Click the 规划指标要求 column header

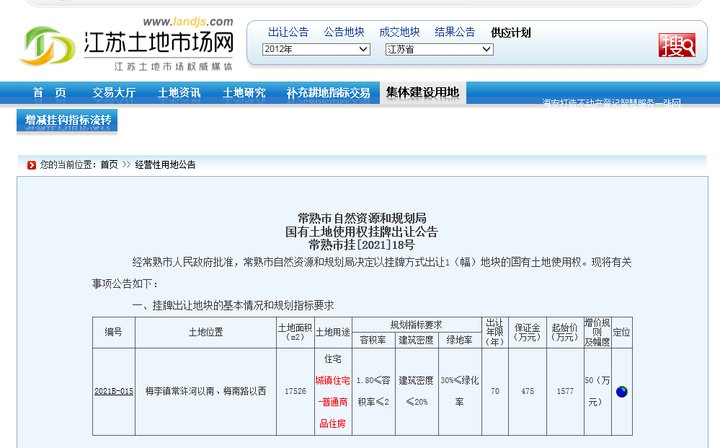tap(416, 325)
